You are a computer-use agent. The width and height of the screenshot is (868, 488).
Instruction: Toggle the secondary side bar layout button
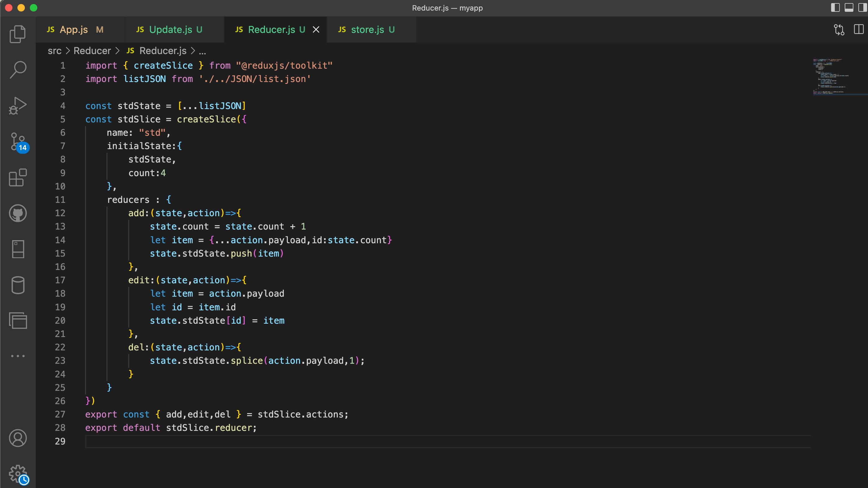(862, 7)
